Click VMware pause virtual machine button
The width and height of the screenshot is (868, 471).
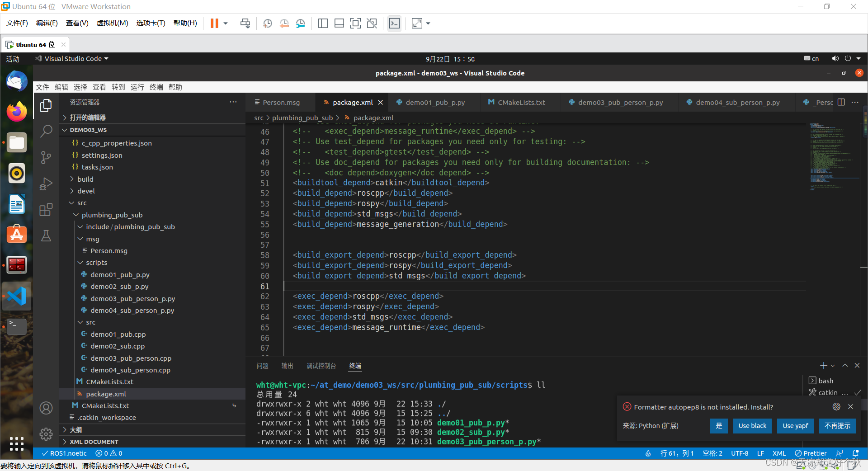(214, 24)
